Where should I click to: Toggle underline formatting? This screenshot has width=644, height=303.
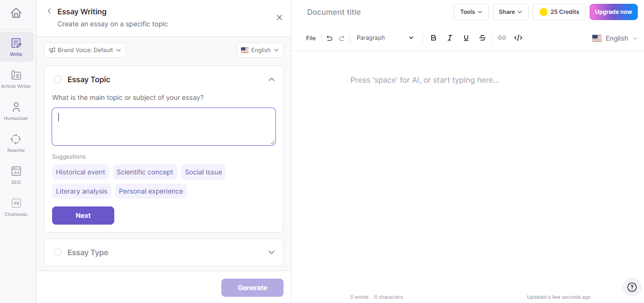466,38
